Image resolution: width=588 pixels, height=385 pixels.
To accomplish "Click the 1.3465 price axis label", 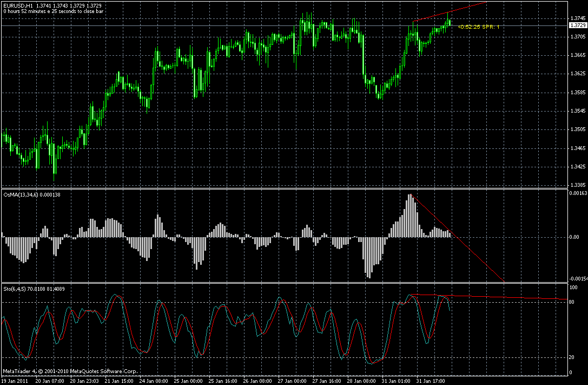I will [578, 148].
